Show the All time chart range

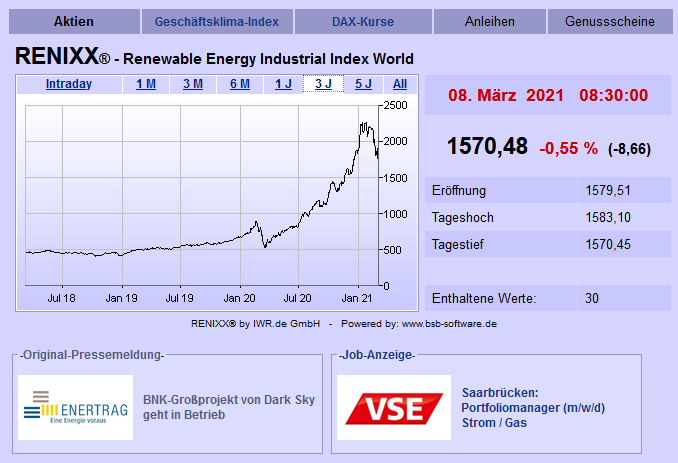(400, 84)
